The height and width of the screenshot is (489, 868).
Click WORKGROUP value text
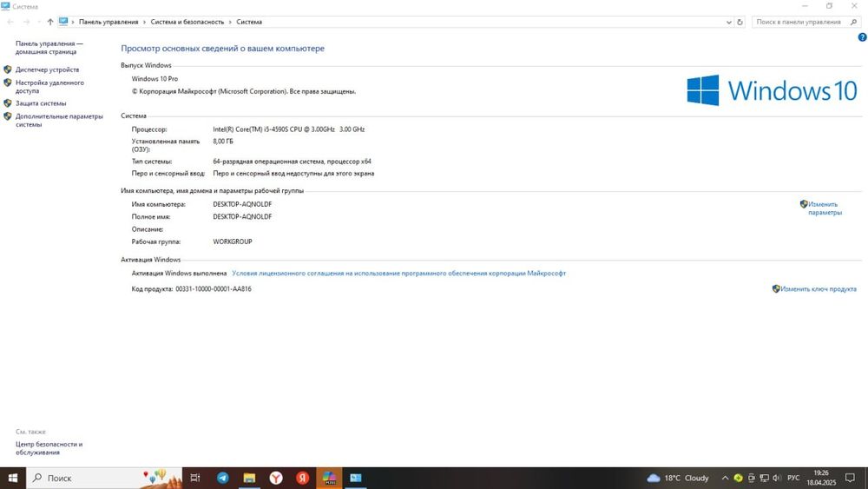(233, 242)
